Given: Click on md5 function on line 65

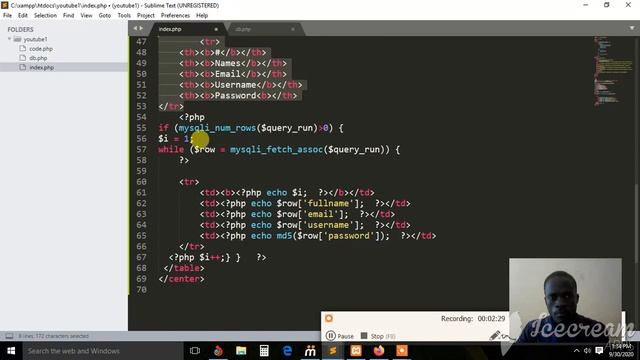Looking at the screenshot, I should click(x=284, y=236).
